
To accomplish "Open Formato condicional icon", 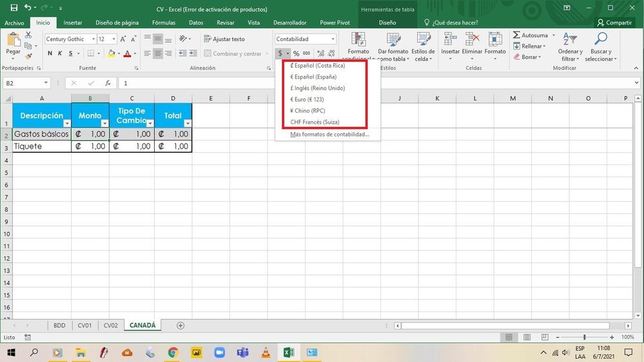I will (x=358, y=40).
